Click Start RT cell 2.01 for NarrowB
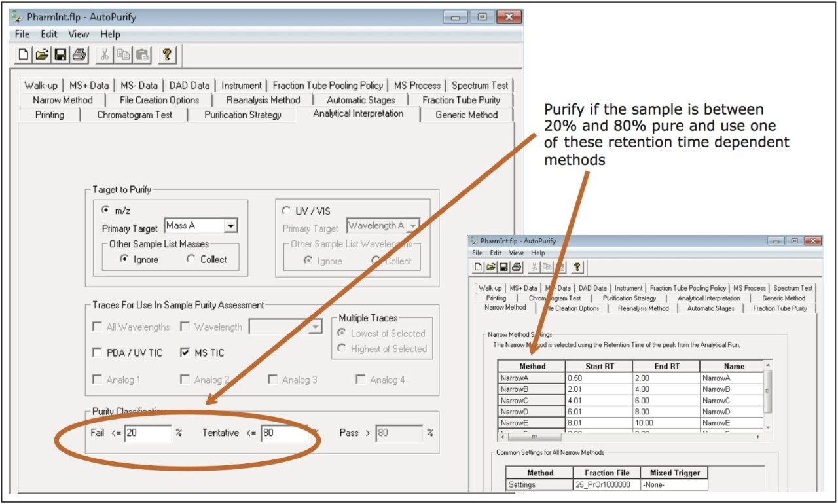This screenshot has height=504, width=838. pos(599,389)
